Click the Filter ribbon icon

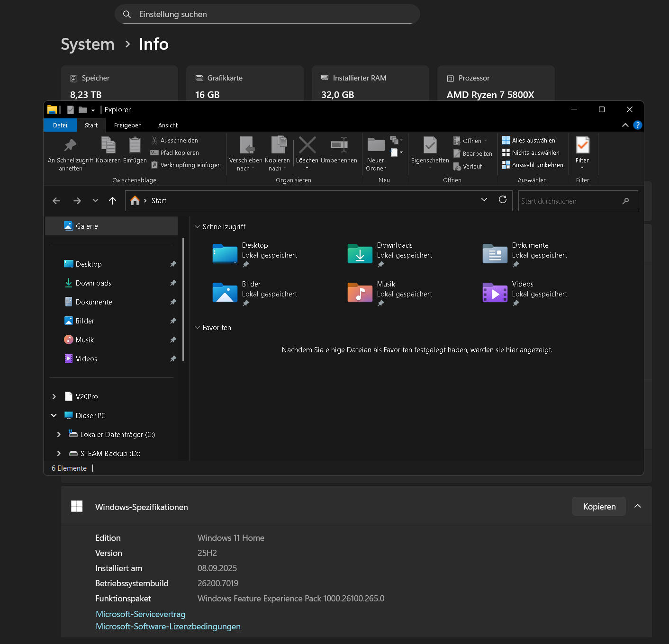[582, 145]
